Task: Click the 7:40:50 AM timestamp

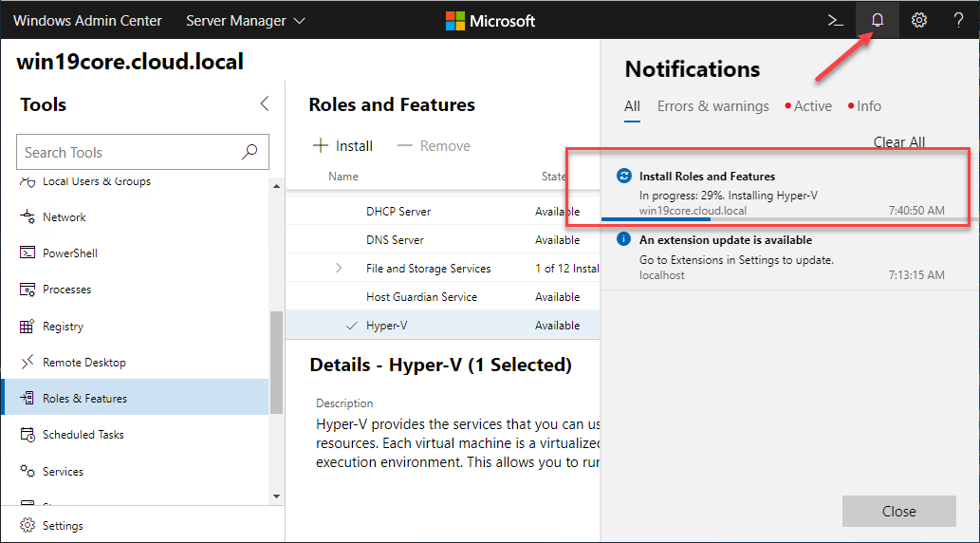Action: 916,211
